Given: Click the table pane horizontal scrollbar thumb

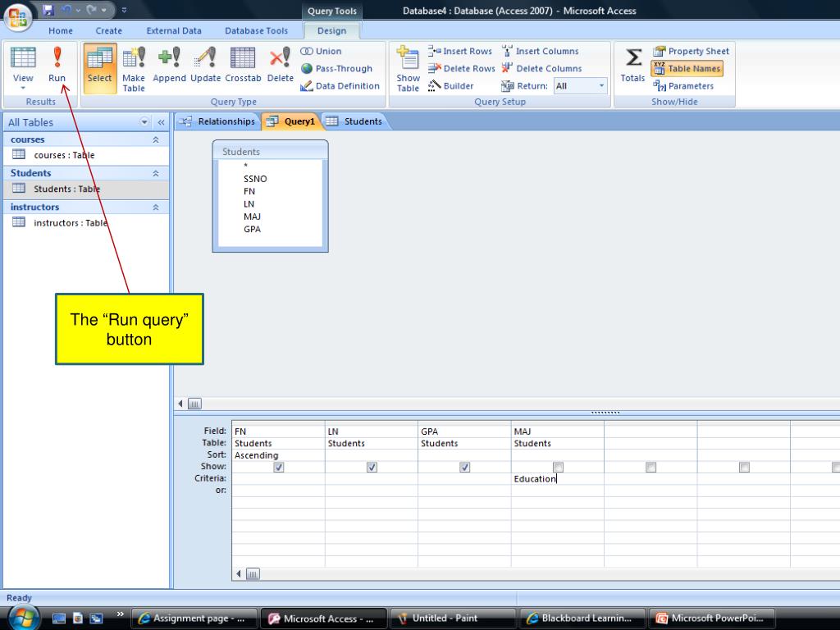Looking at the screenshot, I should [194, 404].
